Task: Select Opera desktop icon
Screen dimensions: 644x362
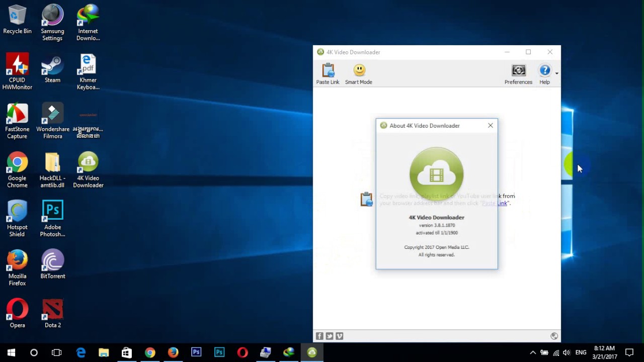Action: [x=17, y=314]
